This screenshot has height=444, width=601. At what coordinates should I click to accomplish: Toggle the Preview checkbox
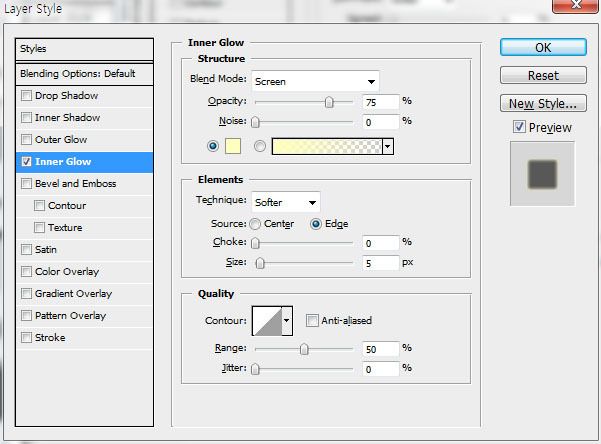pyautogui.click(x=519, y=127)
